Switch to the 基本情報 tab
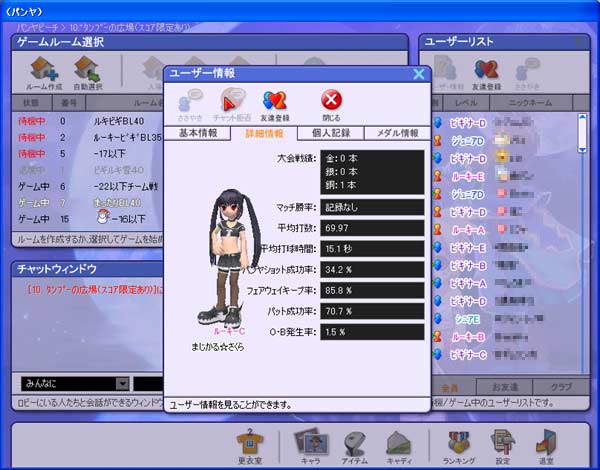This screenshot has height=470, width=600. (x=197, y=133)
